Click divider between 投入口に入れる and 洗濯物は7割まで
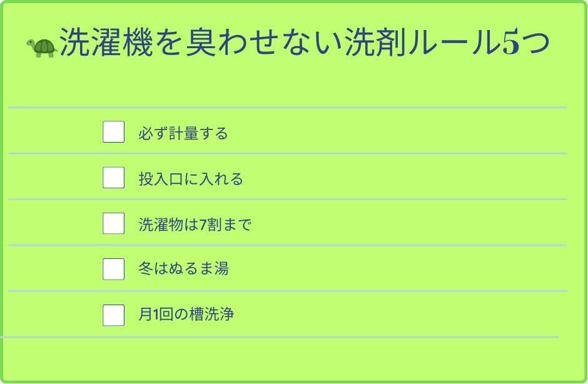588x384 pixels. coord(288,200)
